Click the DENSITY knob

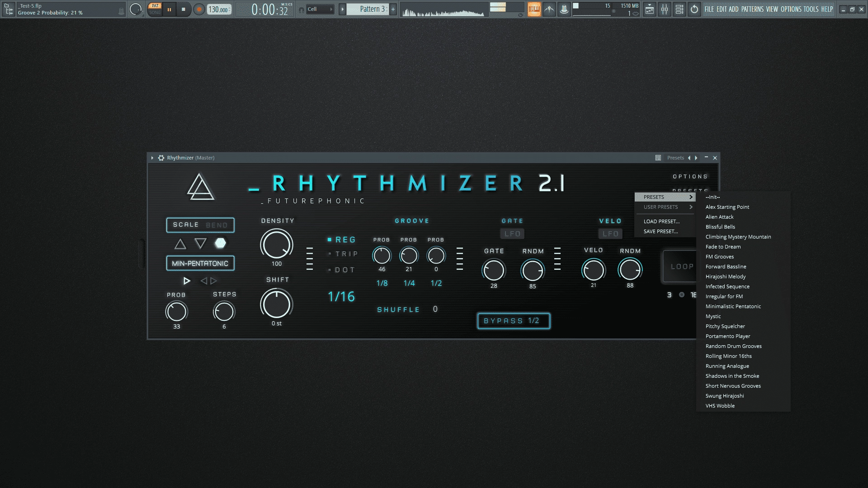[x=276, y=244]
